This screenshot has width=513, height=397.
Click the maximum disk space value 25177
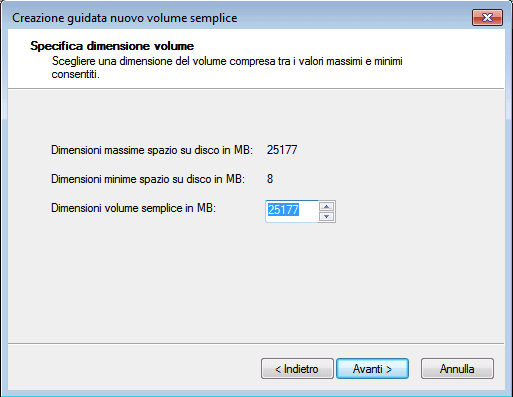(282, 150)
